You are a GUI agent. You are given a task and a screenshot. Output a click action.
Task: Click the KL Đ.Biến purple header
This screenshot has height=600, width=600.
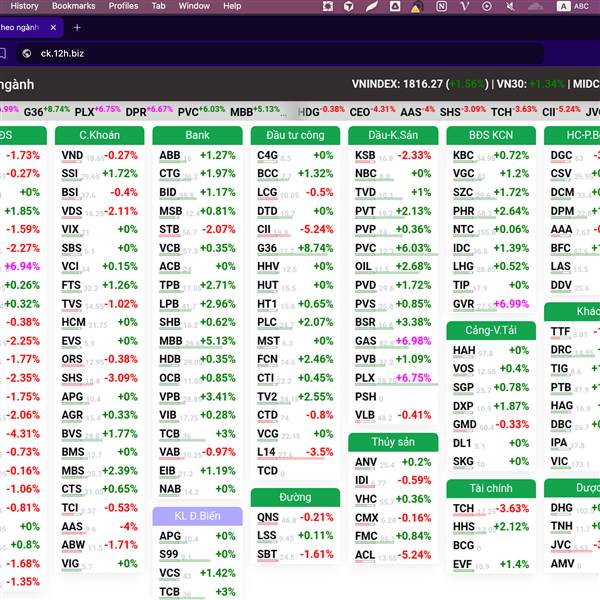[197, 516]
